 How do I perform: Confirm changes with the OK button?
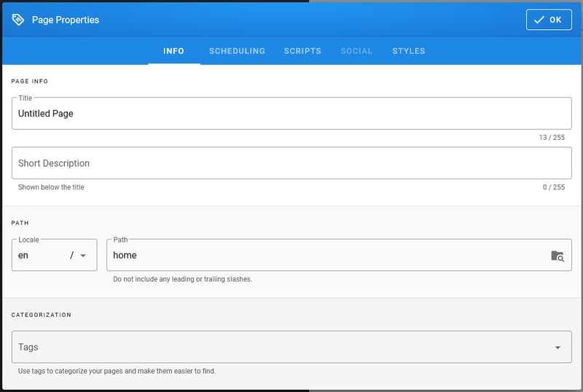(549, 20)
